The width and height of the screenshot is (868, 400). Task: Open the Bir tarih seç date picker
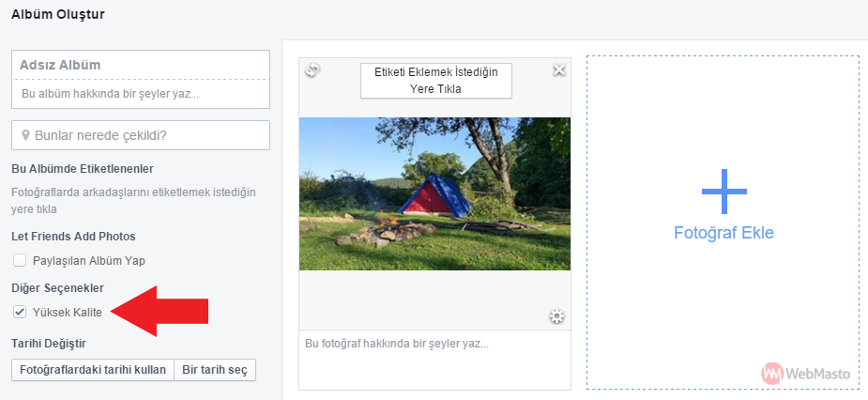click(x=215, y=370)
